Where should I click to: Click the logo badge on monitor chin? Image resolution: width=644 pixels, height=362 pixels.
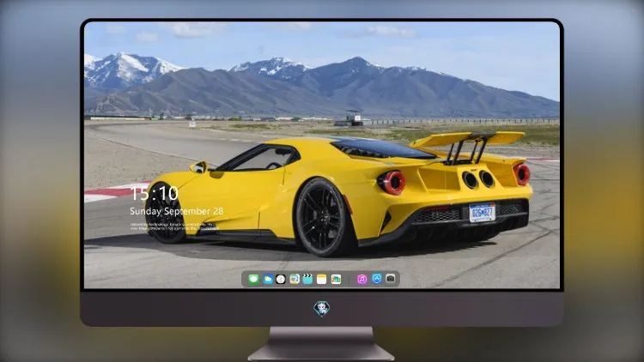[322, 309]
